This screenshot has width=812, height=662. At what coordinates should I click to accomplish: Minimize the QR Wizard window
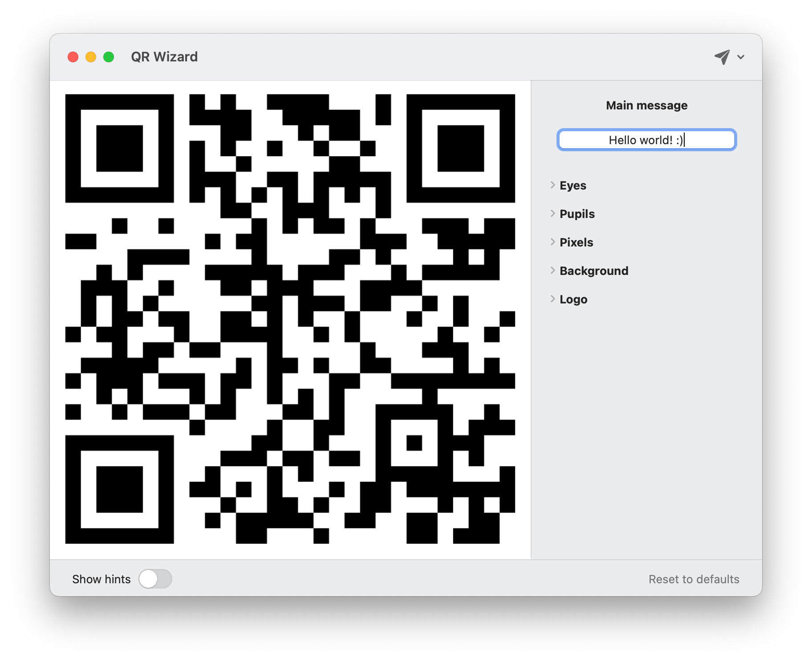coord(90,57)
